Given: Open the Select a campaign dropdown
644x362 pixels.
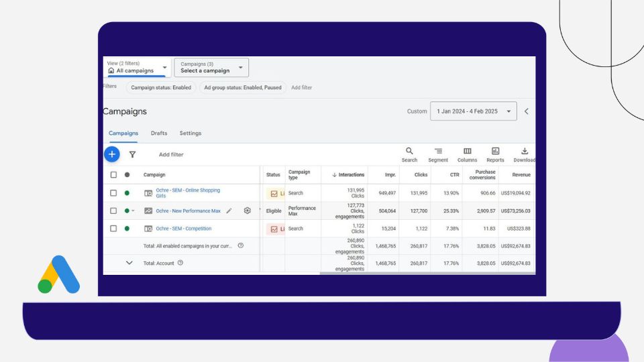Looking at the screenshot, I should click(211, 67).
